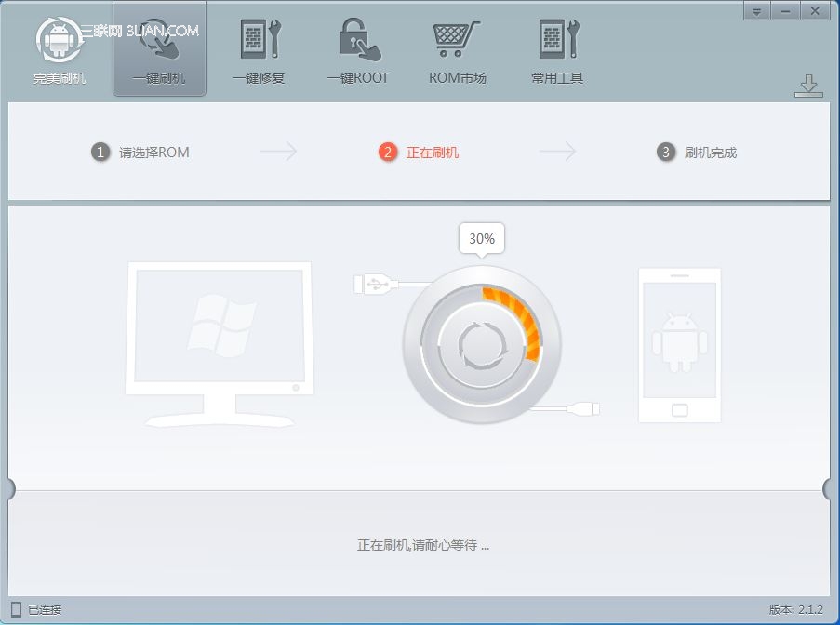The height and width of the screenshot is (625, 840).
Task: Click step 2 正在刷机
Action: click(419, 153)
